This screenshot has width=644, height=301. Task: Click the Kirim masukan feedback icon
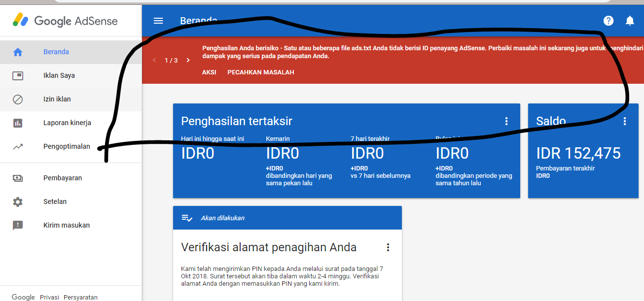click(x=18, y=225)
